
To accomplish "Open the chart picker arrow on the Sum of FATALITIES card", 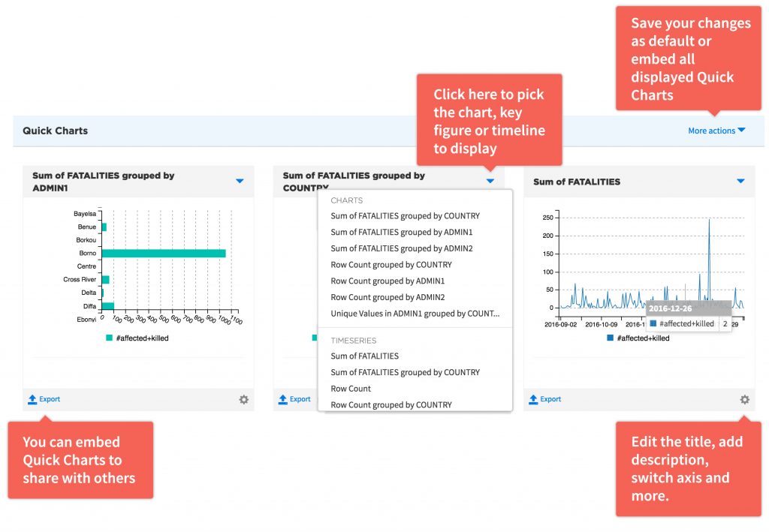I will pyautogui.click(x=740, y=181).
